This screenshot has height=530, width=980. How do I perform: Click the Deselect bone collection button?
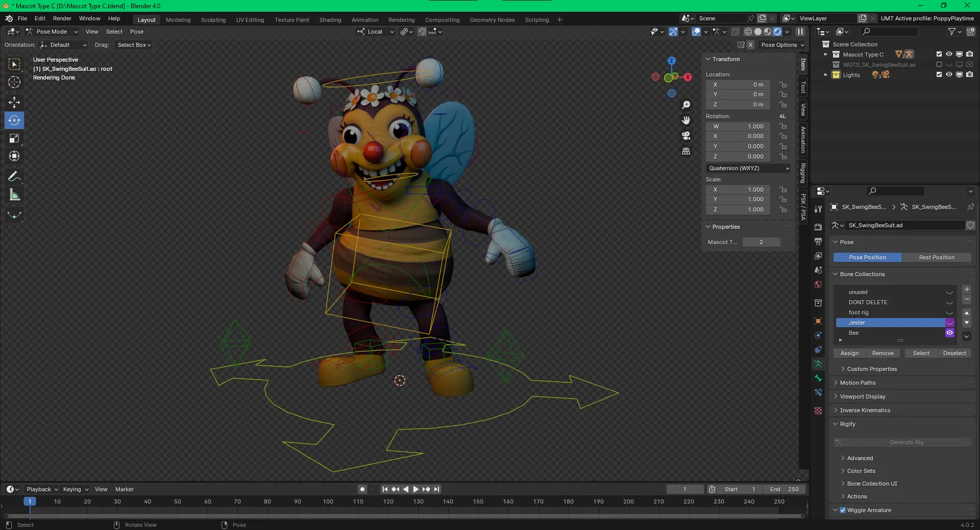(x=954, y=353)
